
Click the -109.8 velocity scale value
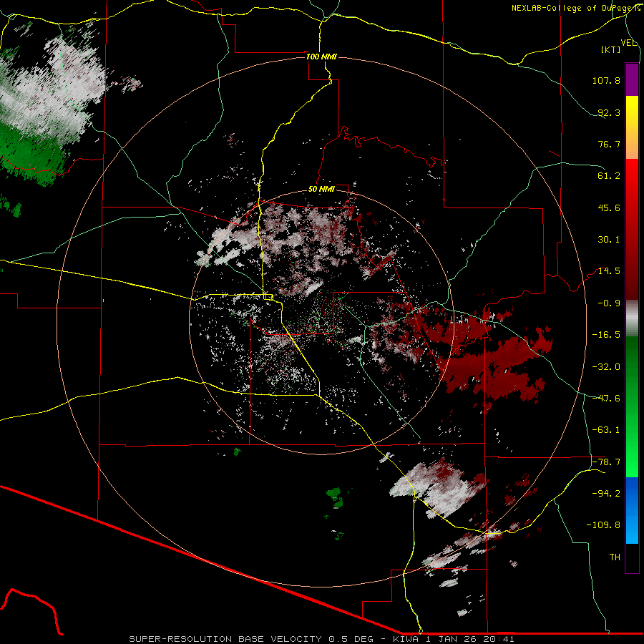(x=603, y=525)
